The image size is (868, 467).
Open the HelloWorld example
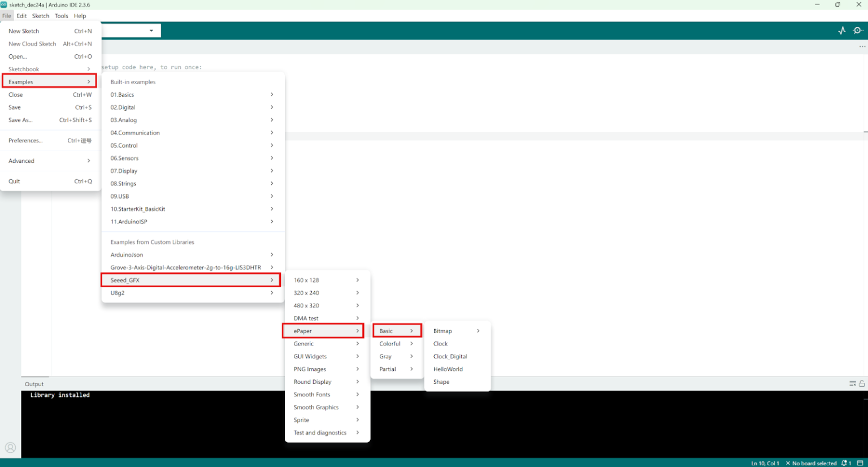(x=448, y=369)
